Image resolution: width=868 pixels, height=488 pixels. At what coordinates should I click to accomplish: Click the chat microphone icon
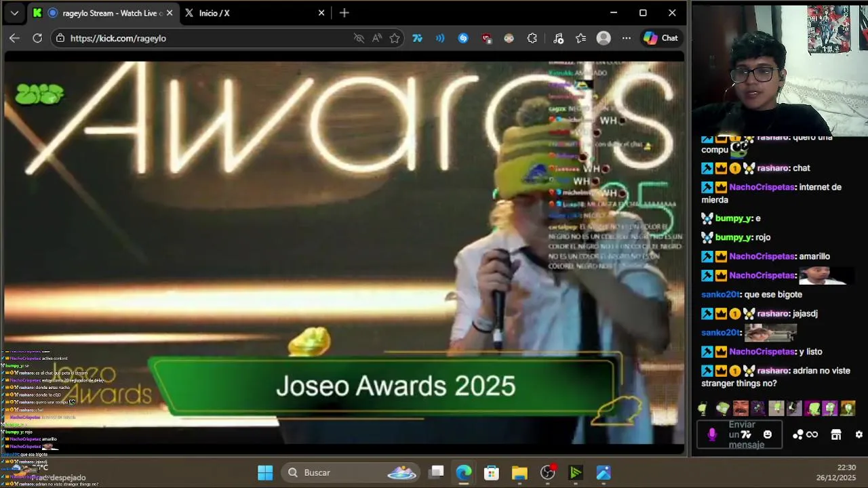click(x=712, y=434)
